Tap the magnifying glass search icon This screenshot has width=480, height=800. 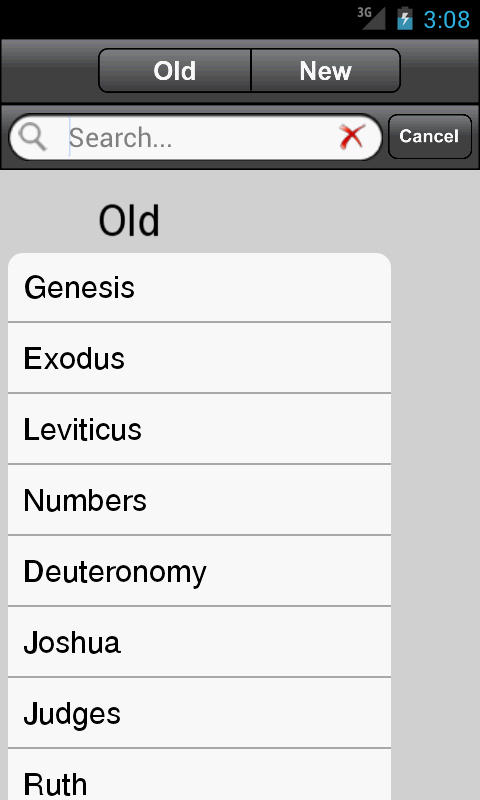point(32,137)
